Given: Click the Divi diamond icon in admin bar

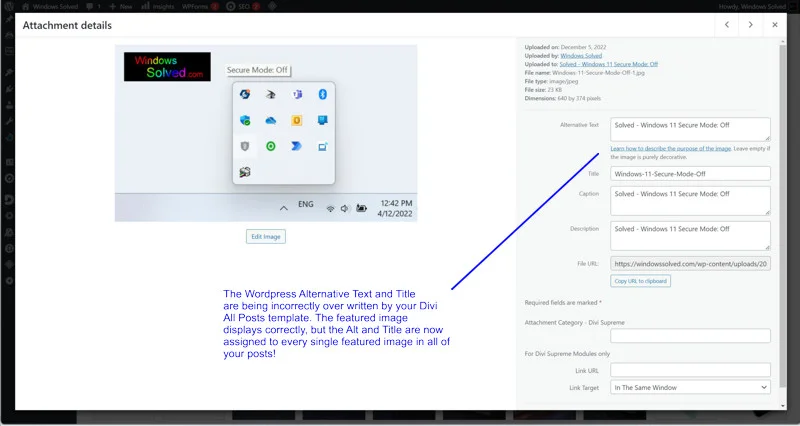Looking at the screenshot, I should pos(272,7).
